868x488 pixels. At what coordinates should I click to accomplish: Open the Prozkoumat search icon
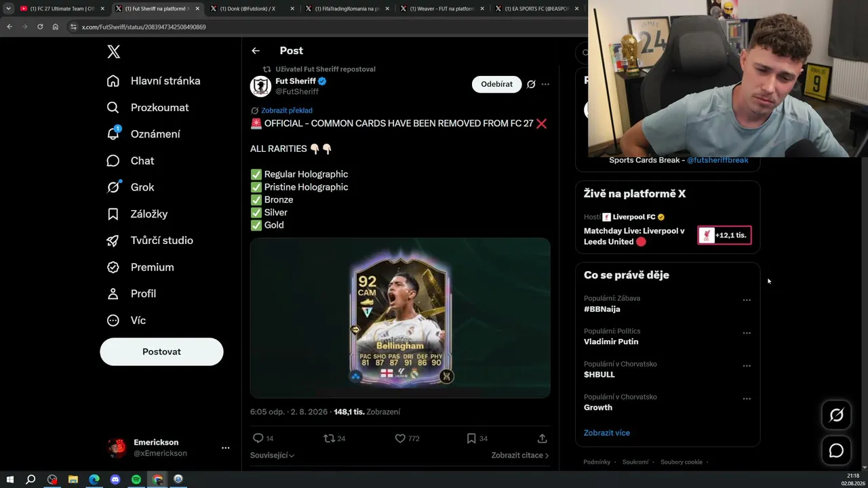click(x=113, y=107)
